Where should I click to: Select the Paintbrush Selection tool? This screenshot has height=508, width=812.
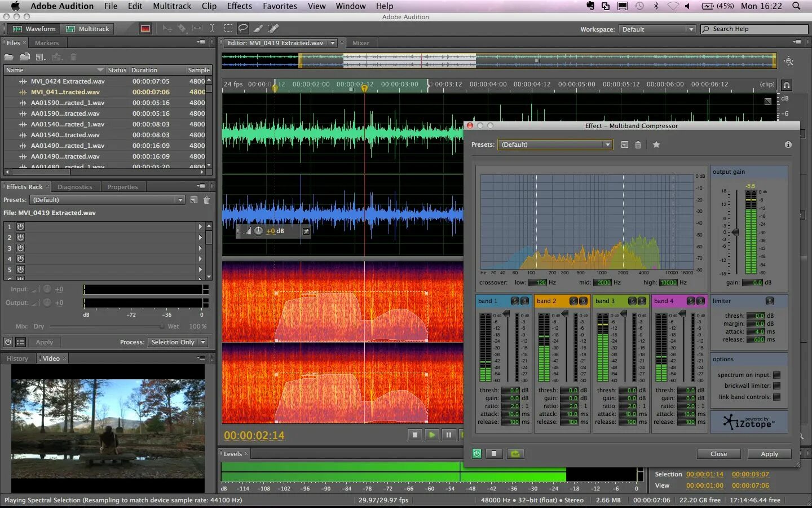coord(258,28)
